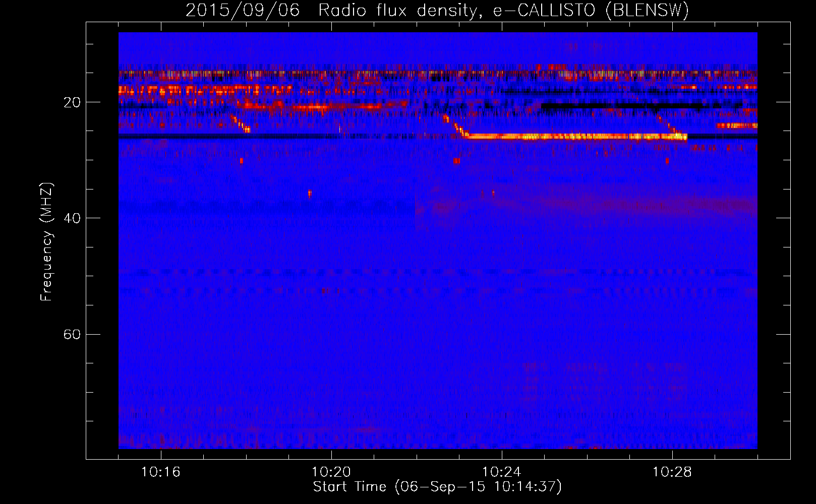Click the "Frequency (MHZ)" axis label
The image size is (816, 504).
tap(46, 242)
